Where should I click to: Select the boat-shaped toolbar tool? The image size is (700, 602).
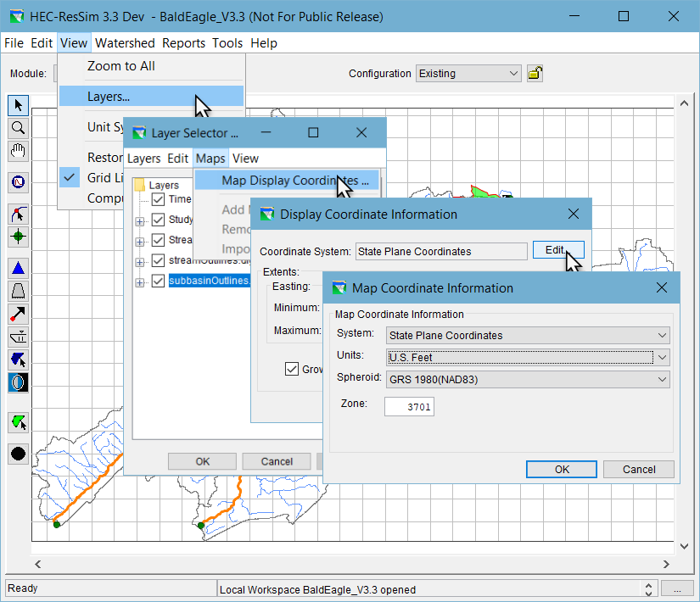click(19, 337)
